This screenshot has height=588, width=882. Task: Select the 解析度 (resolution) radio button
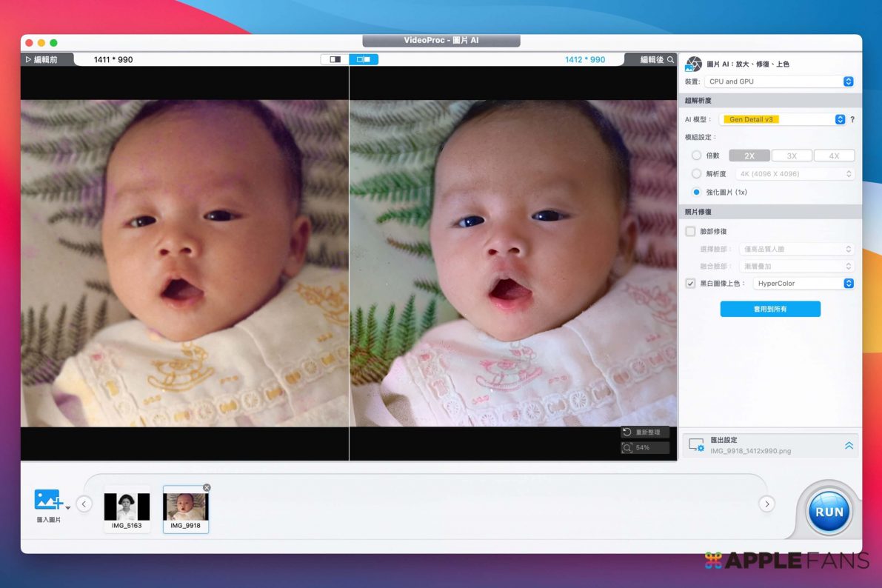[696, 174]
